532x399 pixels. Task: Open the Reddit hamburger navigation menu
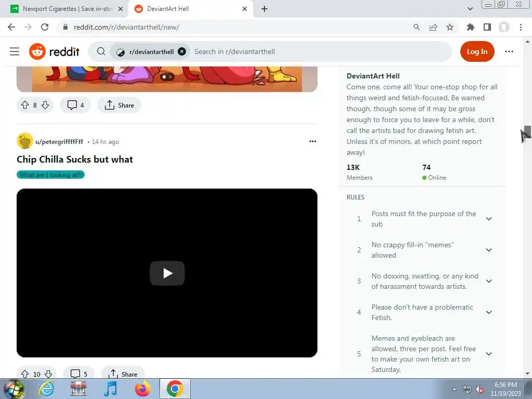[x=15, y=51]
